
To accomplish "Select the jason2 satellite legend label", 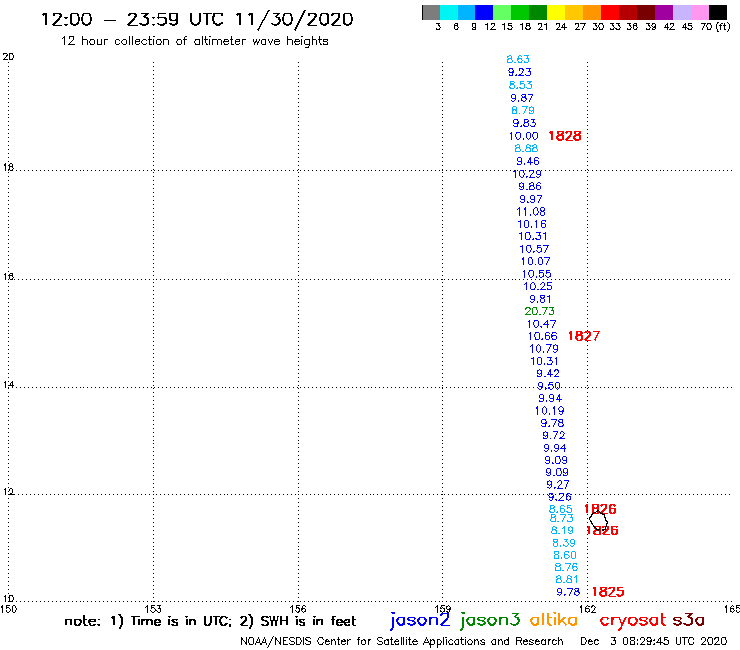I will [420, 620].
